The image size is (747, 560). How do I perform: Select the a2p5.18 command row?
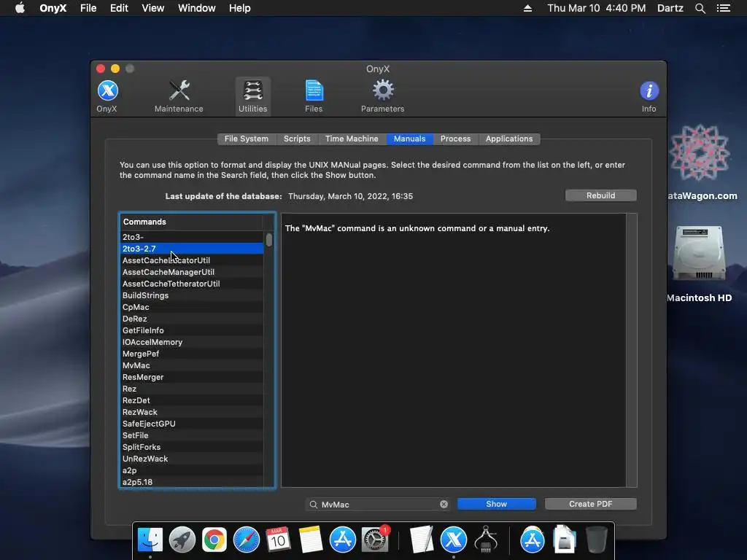(x=192, y=482)
